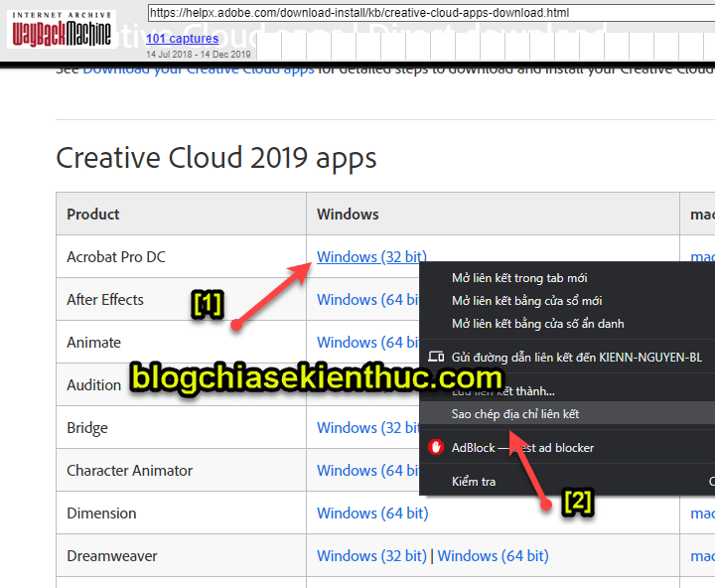Open Dimension Windows (64 bit) download link
This screenshot has width=715, height=588.
click(372, 514)
